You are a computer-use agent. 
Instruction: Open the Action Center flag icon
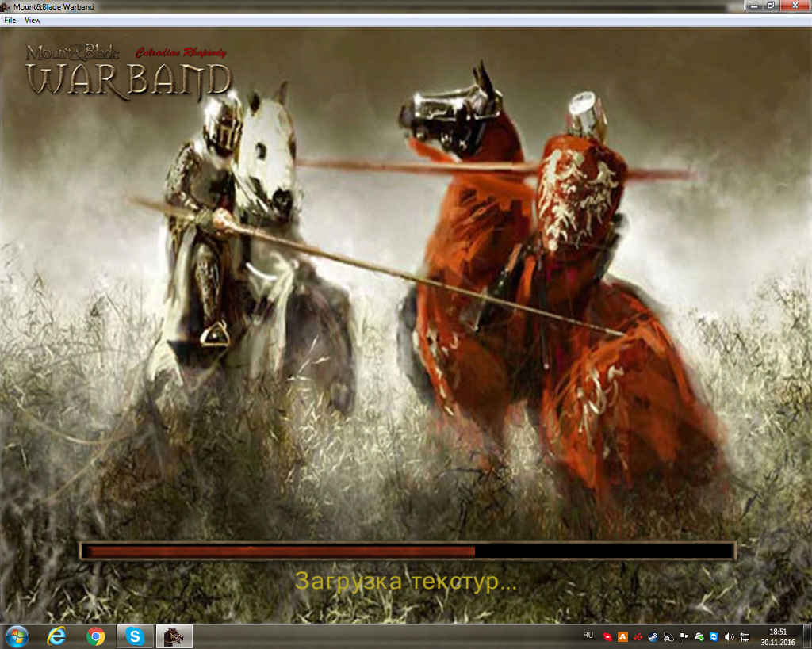[684, 636]
